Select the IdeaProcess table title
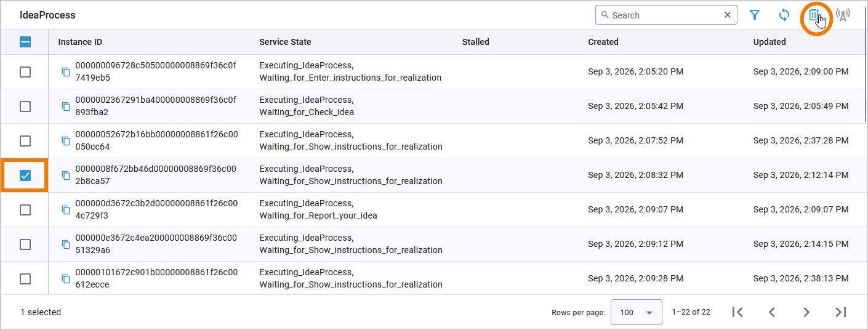868x330 pixels. (x=47, y=15)
